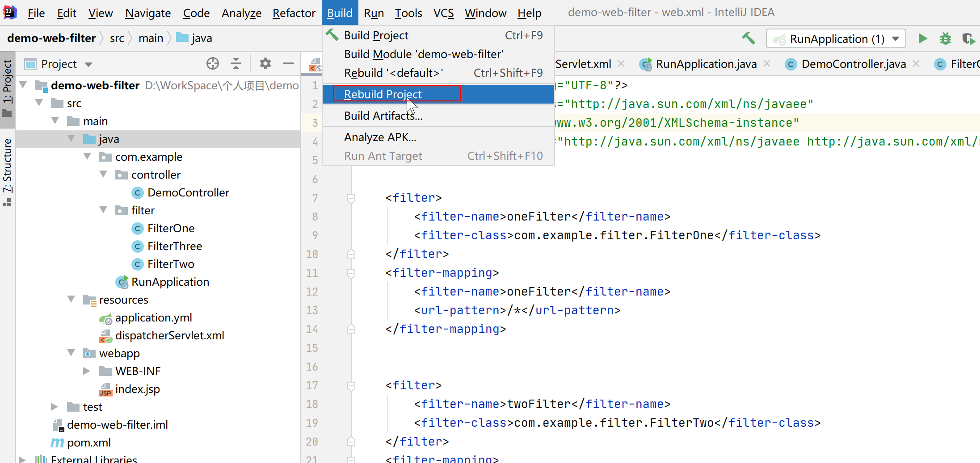Image resolution: width=980 pixels, height=463 pixels.
Task: Open the Refactor menu
Action: click(x=294, y=13)
